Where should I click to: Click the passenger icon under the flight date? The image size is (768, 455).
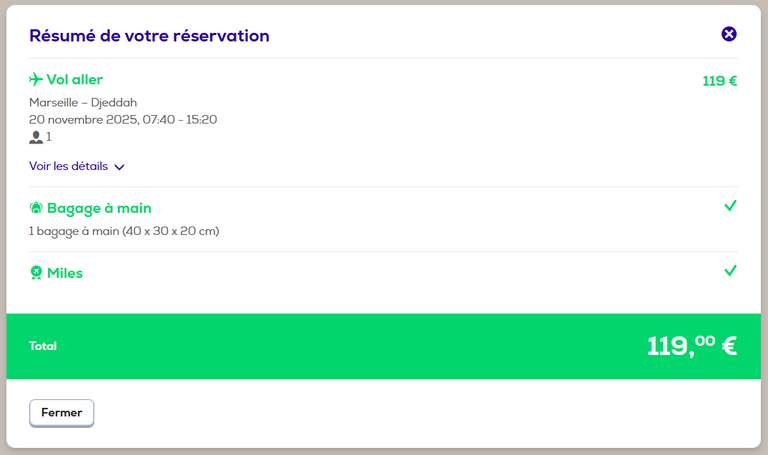coord(36,137)
